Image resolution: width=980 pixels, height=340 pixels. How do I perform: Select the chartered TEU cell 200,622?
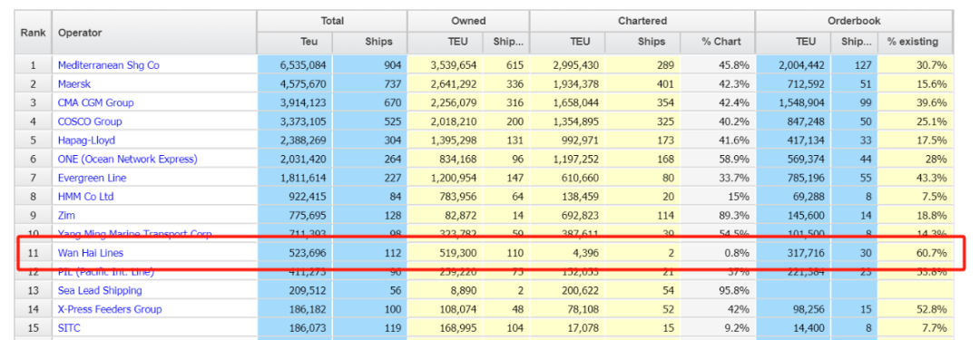coord(568,291)
